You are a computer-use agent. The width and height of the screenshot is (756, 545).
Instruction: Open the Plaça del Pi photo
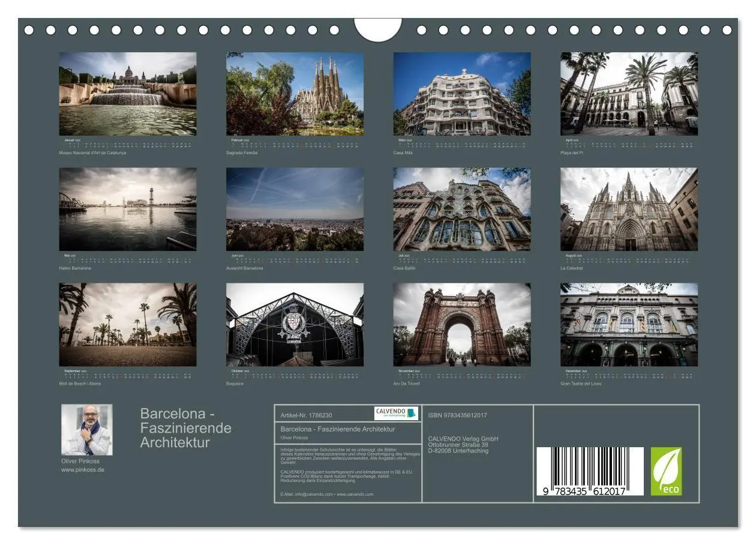tap(629, 94)
